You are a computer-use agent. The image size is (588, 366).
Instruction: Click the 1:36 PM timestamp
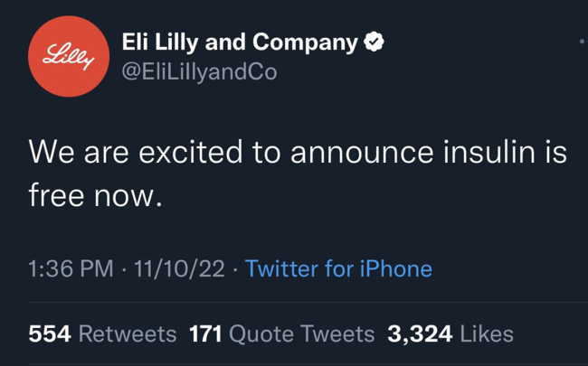(x=71, y=268)
